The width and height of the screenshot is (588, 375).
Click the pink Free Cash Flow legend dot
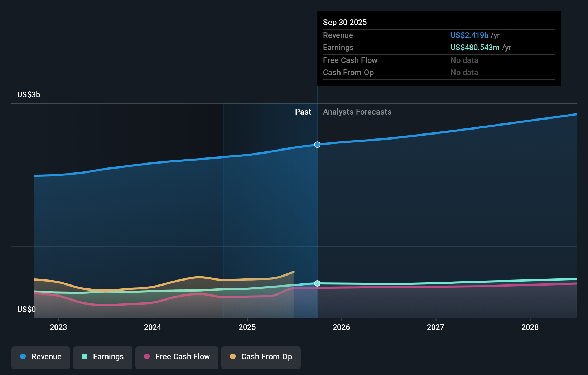pos(147,357)
